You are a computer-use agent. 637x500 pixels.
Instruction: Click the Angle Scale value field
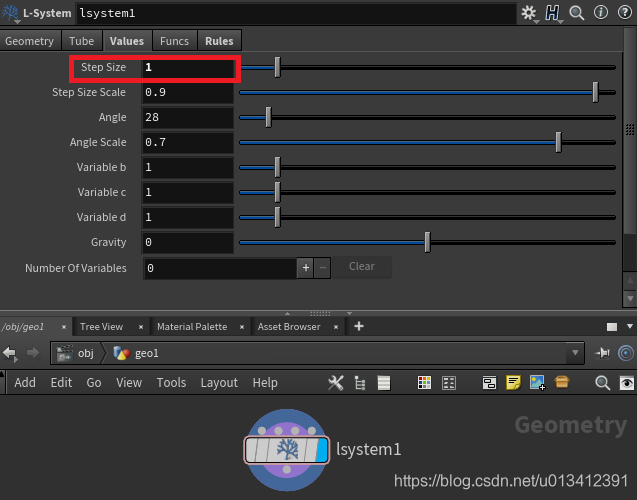187,142
